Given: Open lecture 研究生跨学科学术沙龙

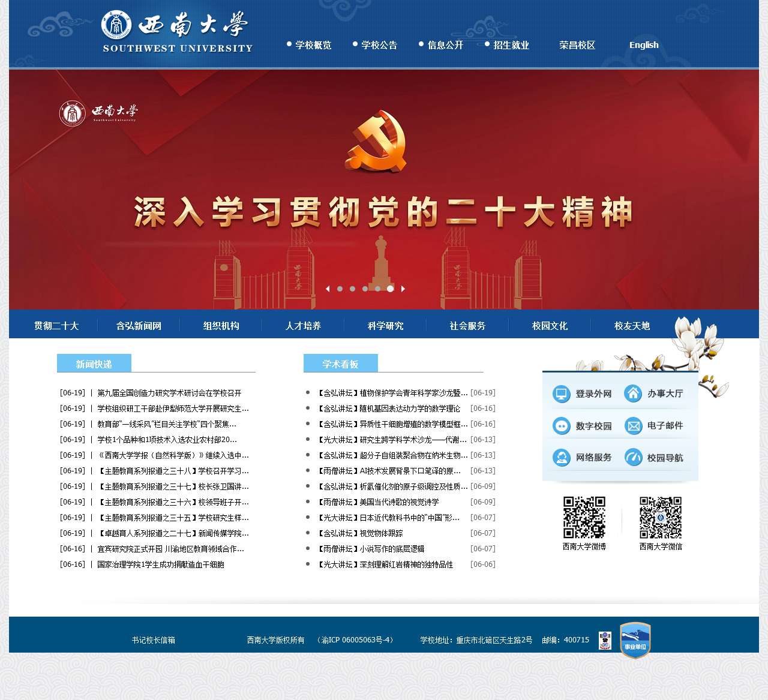Looking at the screenshot, I should click(x=392, y=440).
